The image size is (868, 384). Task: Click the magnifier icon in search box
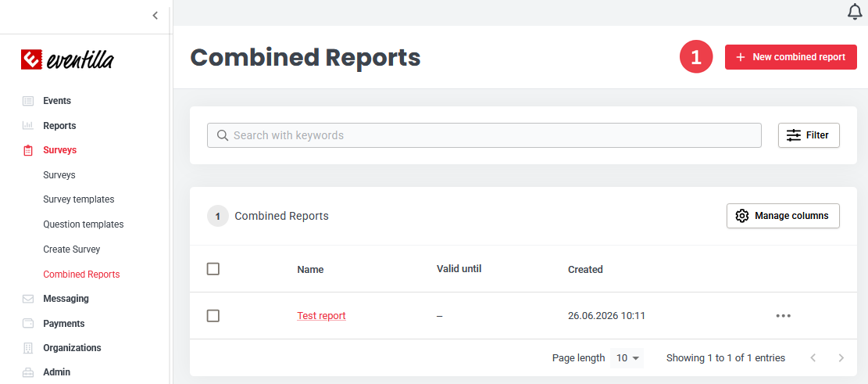click(x=223, y=135)
